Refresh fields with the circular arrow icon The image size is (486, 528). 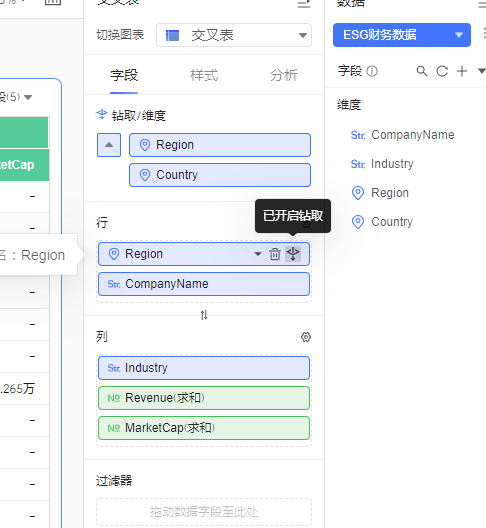pos(442,71)
